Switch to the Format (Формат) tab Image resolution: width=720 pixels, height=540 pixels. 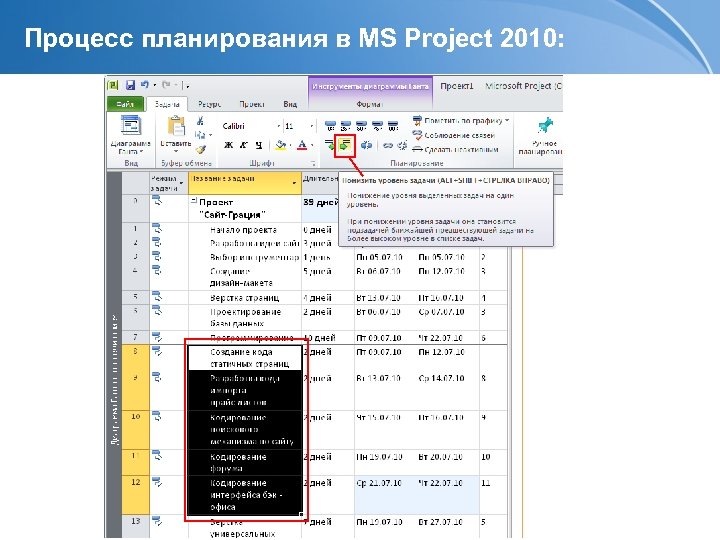(369, 104)
